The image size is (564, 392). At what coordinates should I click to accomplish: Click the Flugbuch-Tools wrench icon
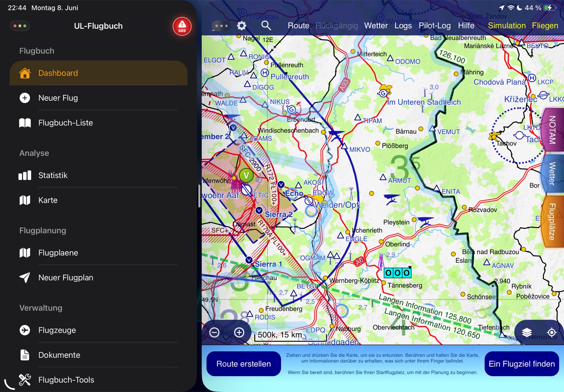point(25,380)
